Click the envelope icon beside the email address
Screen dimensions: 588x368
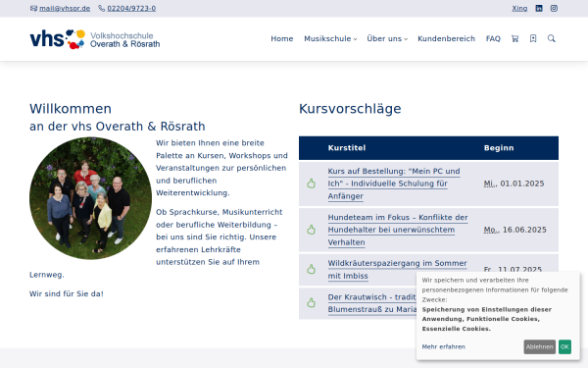click(33, 8)
